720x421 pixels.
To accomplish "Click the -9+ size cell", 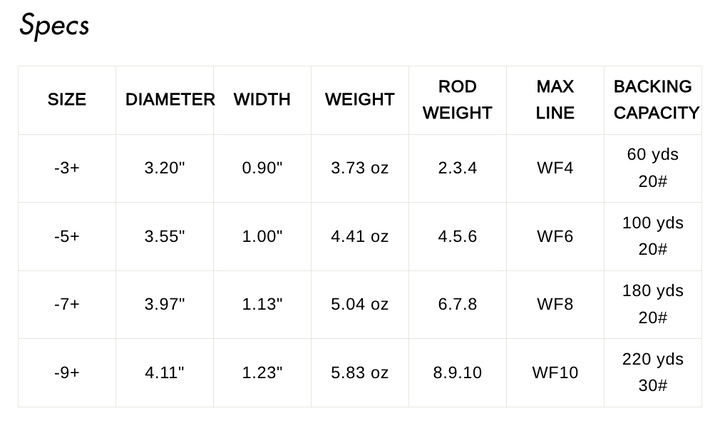I will pyautogui.click(x=67, y=372).
